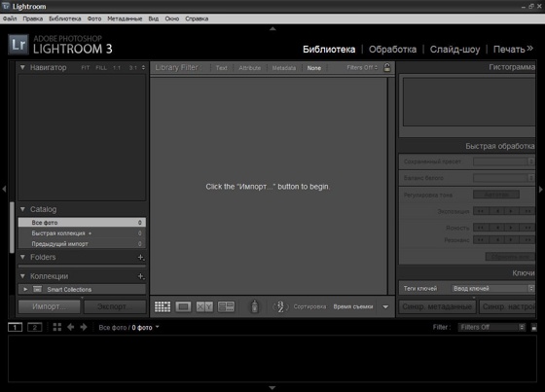545x392 pixels.
Task: Expand the Smart Collections tree row
Action: tap(25, 289)
